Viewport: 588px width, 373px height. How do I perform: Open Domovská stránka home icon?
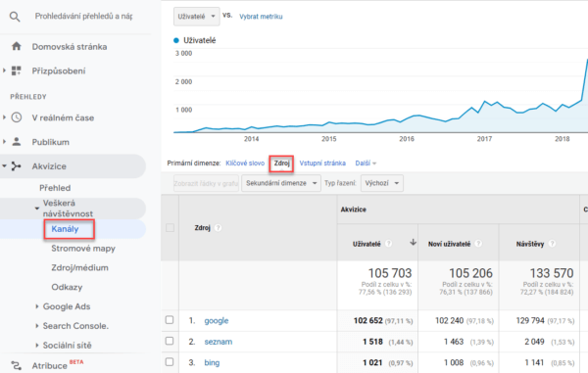coord(16,46)
